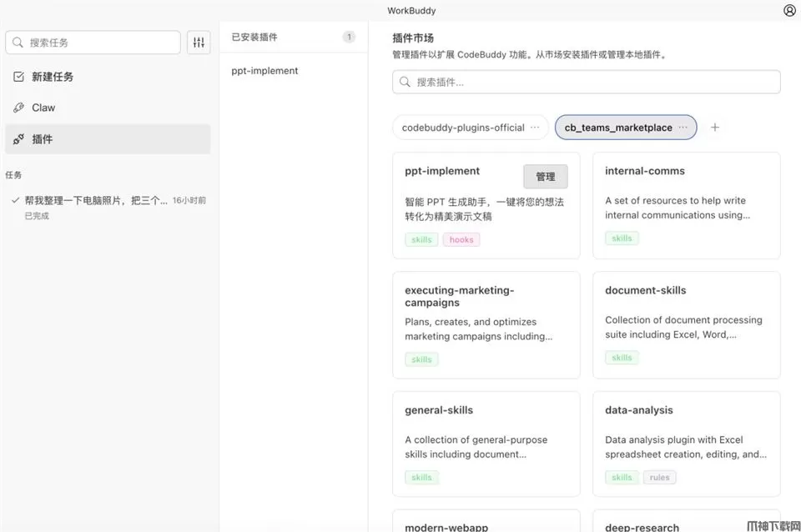Click the magnifier icon in plugin search
Viewport: 801px width, 532px height.
coord(406,82)
